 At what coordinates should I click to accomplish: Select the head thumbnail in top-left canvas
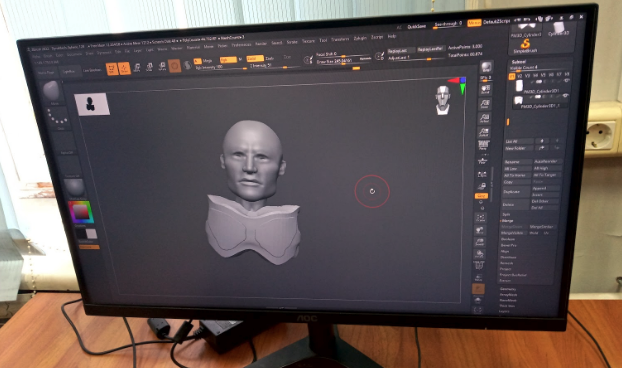[x=92, y=104]
